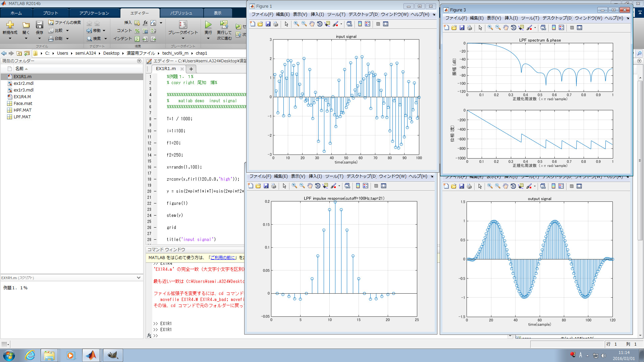Click New Figure icon in Figure 1 toolbar

(x=253, y=24)
